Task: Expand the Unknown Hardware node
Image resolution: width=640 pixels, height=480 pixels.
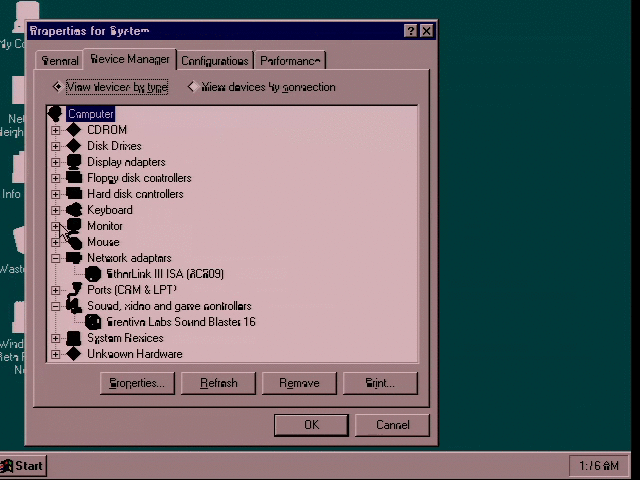Action: [56, 354]
